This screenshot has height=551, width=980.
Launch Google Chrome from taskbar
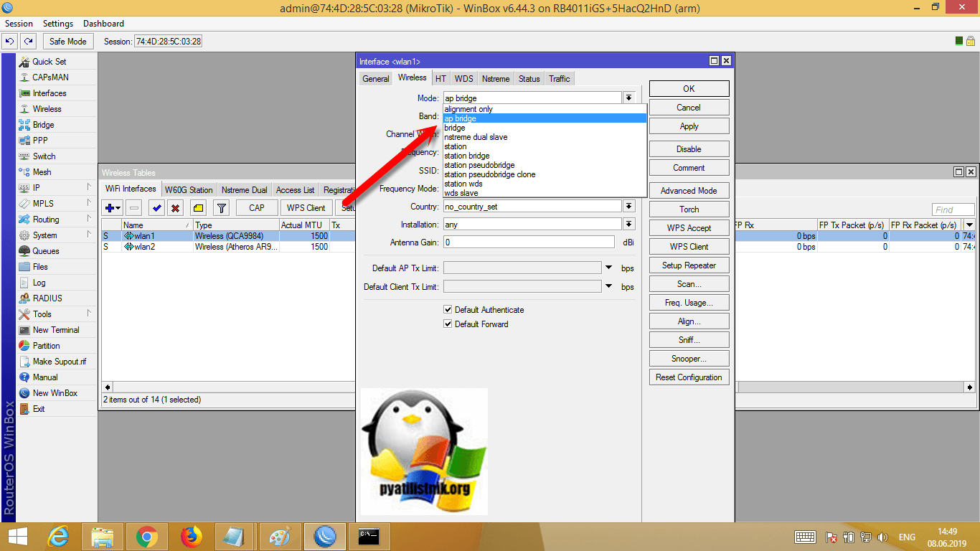point(147,536)
